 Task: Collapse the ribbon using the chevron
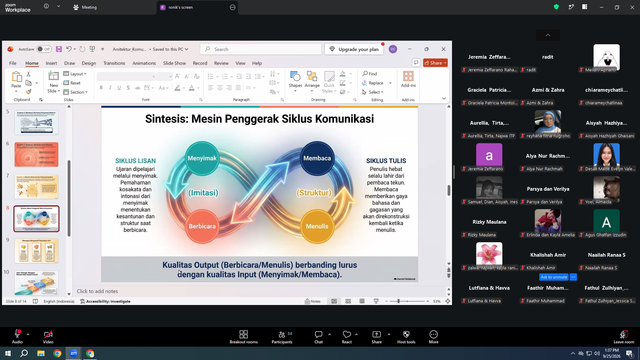[x=444, y=98]
